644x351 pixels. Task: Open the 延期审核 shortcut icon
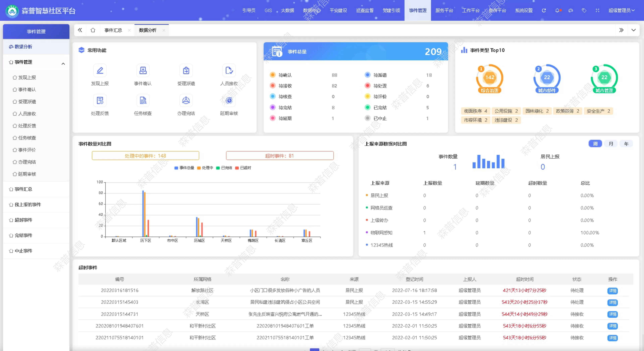pyautogui.click(x=229, y=100)
